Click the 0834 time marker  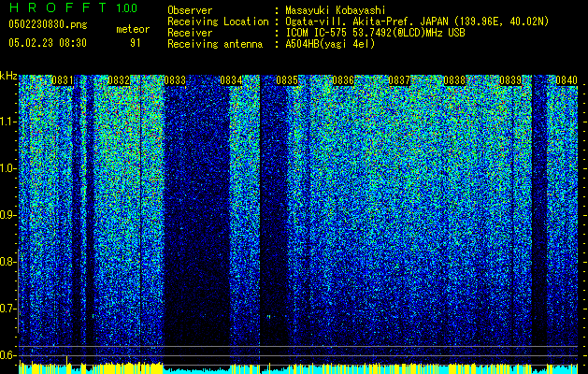click(231, 80)
